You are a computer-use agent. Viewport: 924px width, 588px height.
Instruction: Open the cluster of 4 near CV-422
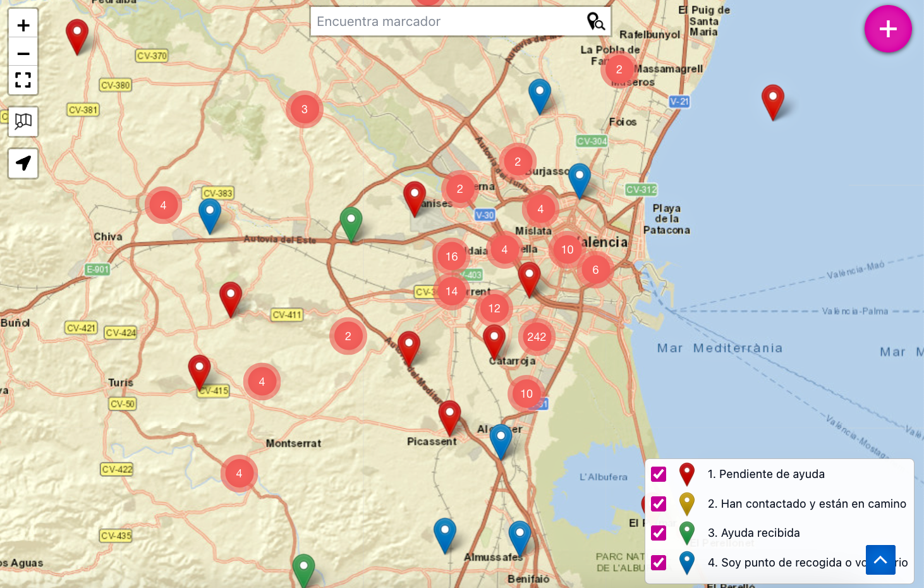click(x=239, y=474)
